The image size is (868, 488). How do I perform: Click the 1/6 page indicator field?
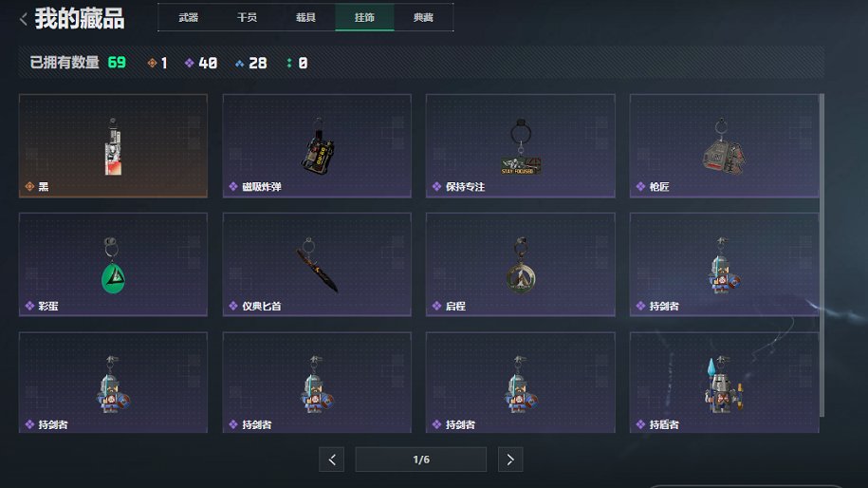click(420, 460)
